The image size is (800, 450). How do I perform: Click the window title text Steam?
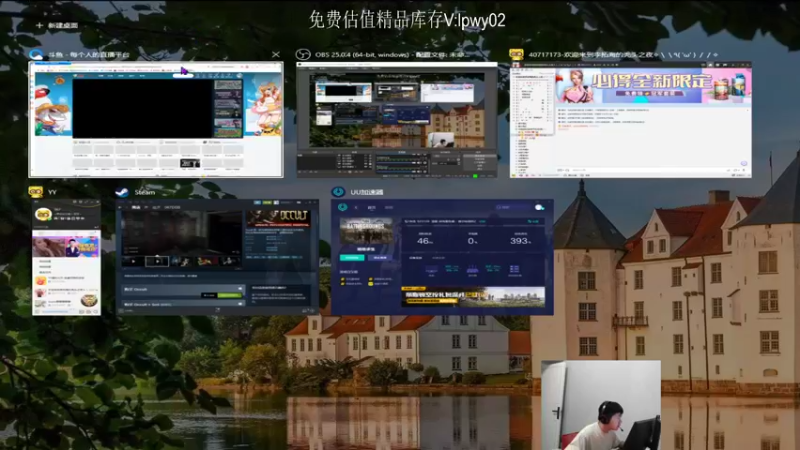click(144, 192)
